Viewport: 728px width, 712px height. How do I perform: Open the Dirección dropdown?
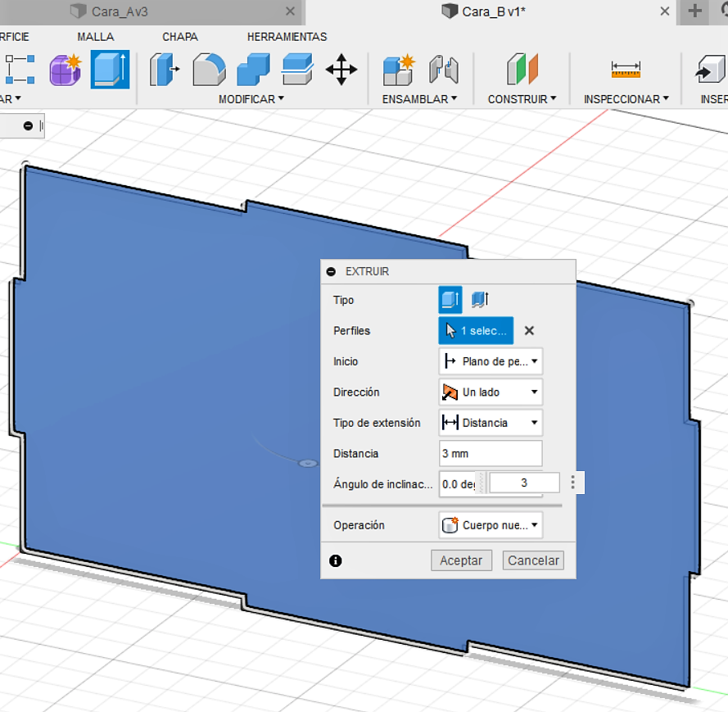pos(491,392)
